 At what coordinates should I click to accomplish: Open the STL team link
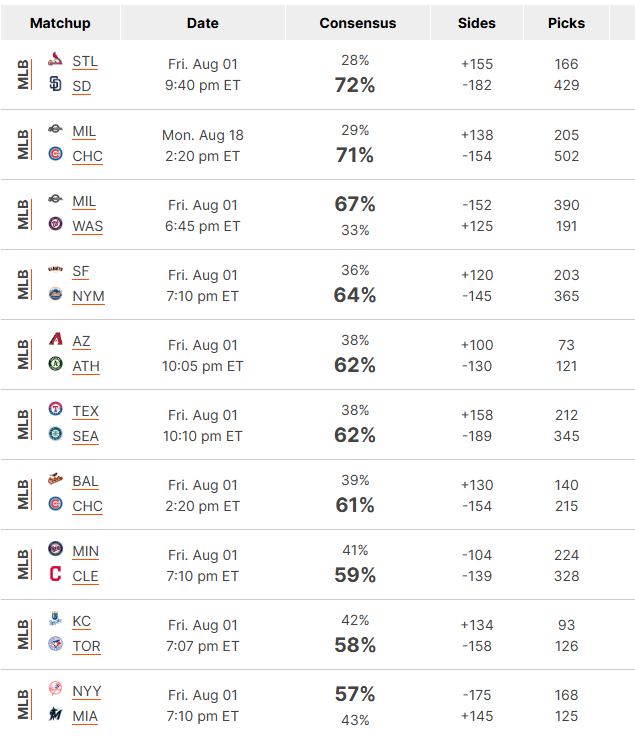point(85,62)
